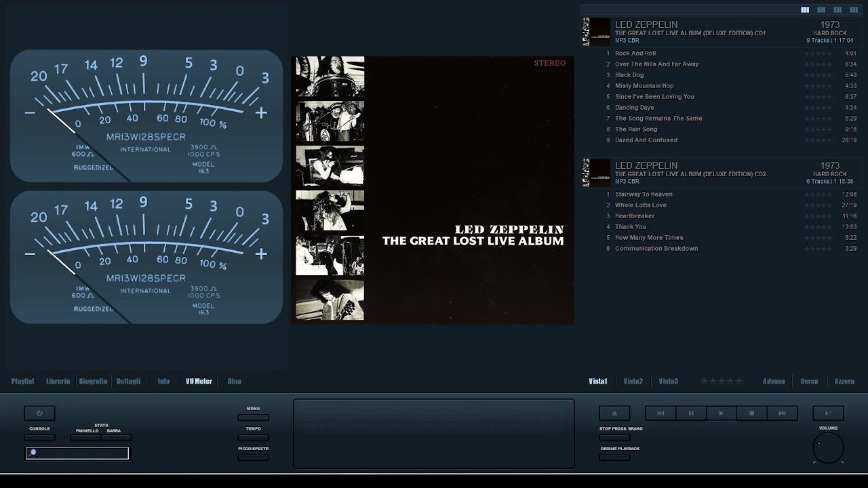Screen dimensions: 868x488
Task: Skip to the next track
Action: click(782, 413)
